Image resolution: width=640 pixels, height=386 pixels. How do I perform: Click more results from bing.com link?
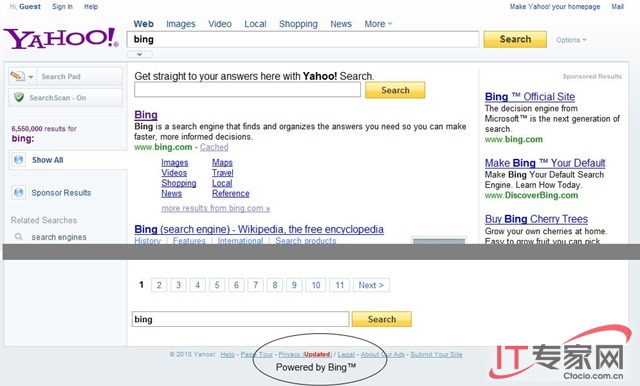tap(216, 208)
